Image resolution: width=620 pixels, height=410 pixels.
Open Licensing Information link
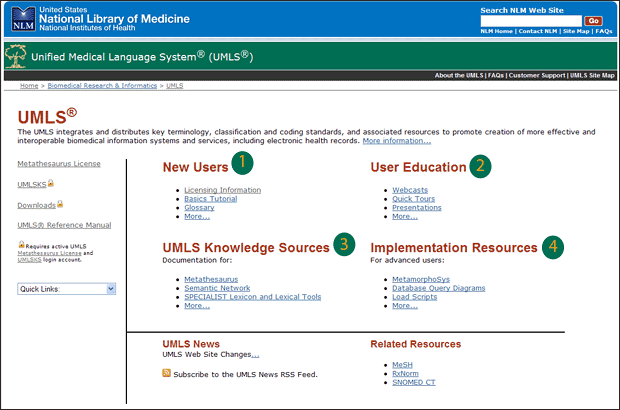tap(223, 190)
